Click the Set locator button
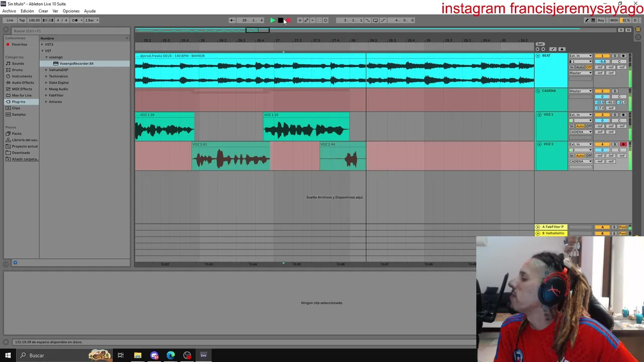Viewport: 644px width, 362px height. [x=540, y=44]
